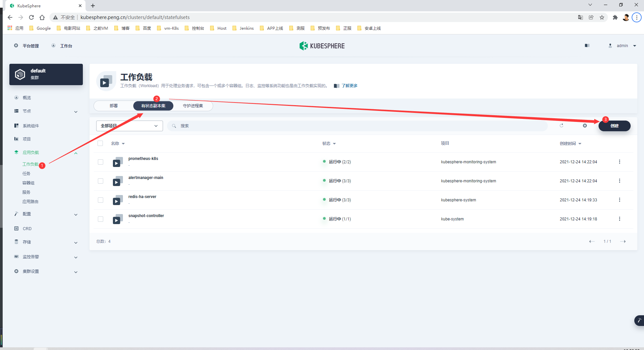Toggle the select-all header checkbox

click(100, 143)
